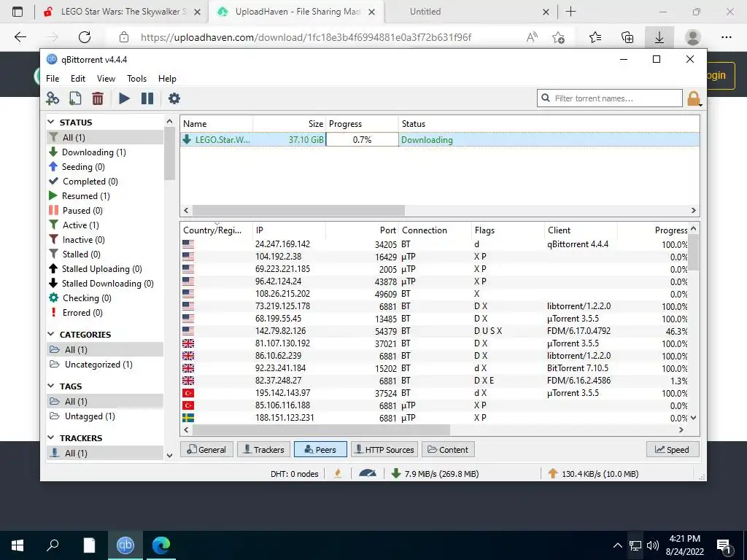Click the Edge Refresh button

(85, 37)
